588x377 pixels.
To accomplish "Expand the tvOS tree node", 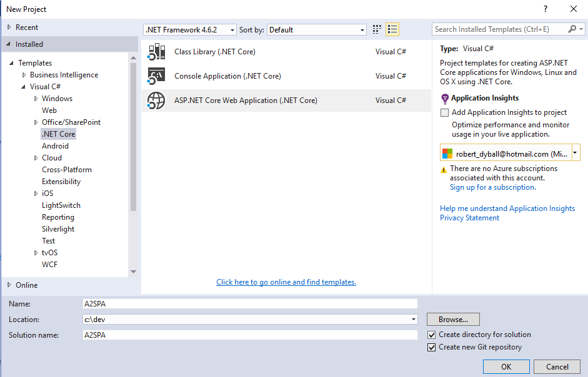I will (36, 253).
